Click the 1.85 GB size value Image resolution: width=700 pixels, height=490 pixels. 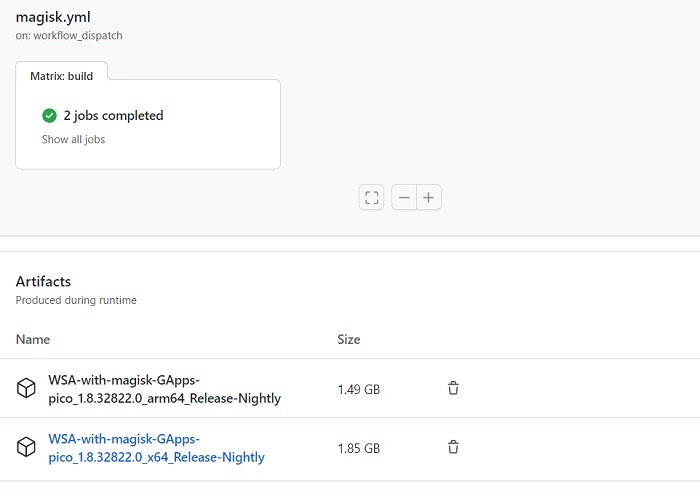click(x=358, y=448)
